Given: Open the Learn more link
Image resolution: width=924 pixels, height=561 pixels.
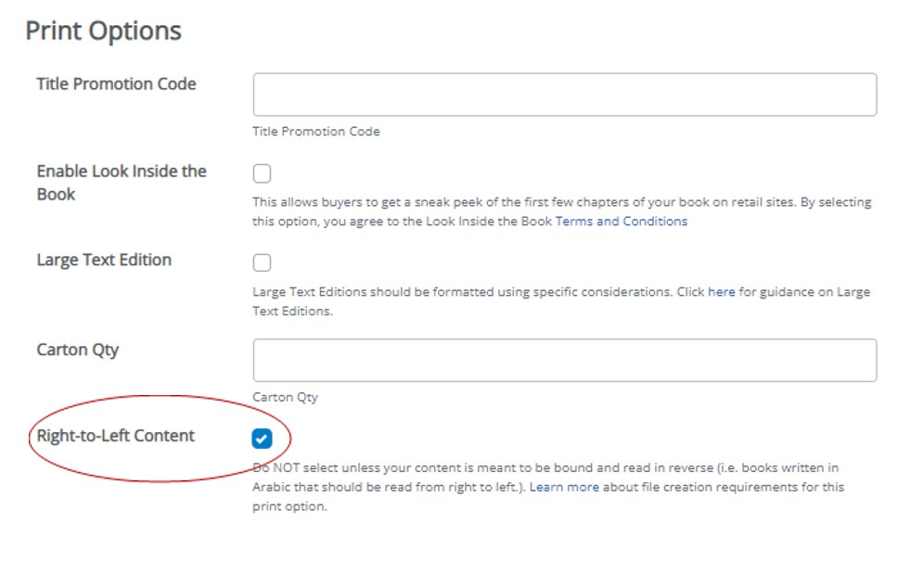Looking at the screenshot, I should 564,487.
